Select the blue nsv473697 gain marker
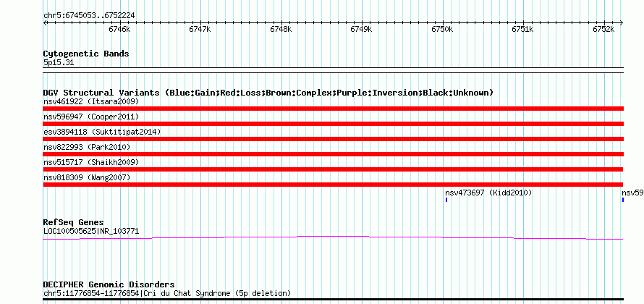The image size is (644, 304). tap(446, 200)
